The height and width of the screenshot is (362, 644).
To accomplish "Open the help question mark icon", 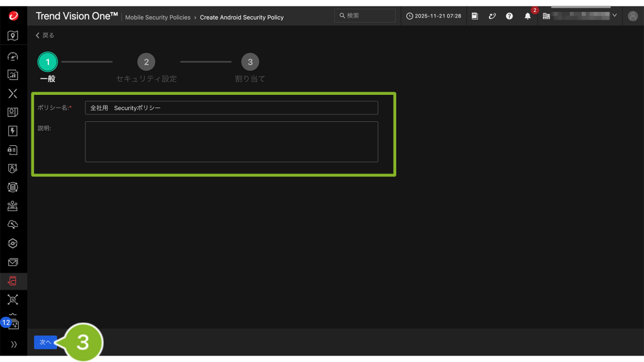I will coord(509,16).
